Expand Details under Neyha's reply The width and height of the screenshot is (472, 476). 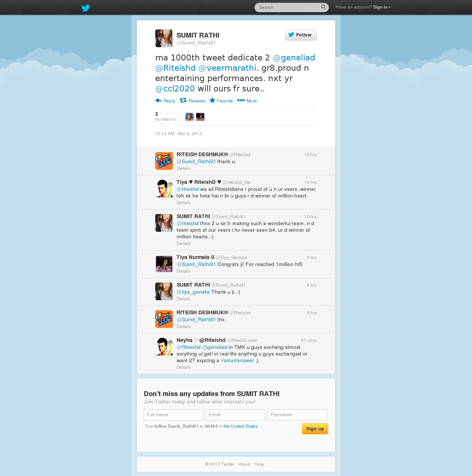click(184, 367)
